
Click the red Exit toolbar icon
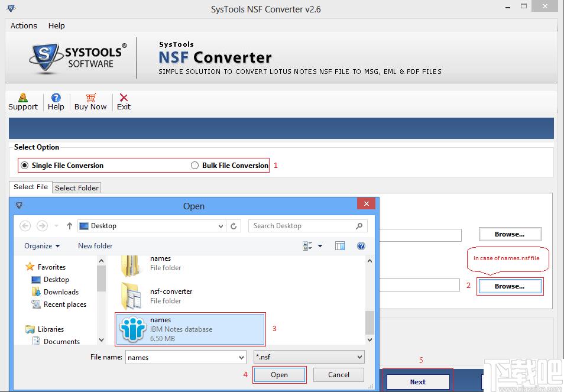(x=124, y=98)
